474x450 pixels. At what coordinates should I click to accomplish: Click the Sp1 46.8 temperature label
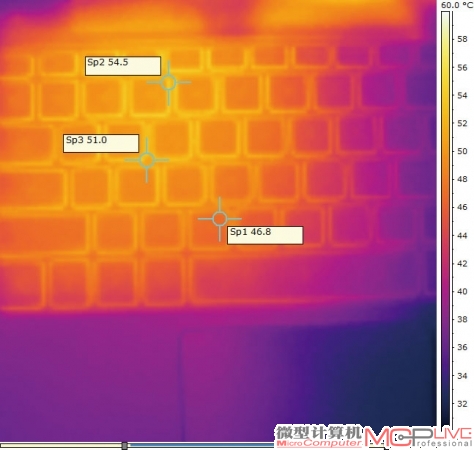coord(265,235)
